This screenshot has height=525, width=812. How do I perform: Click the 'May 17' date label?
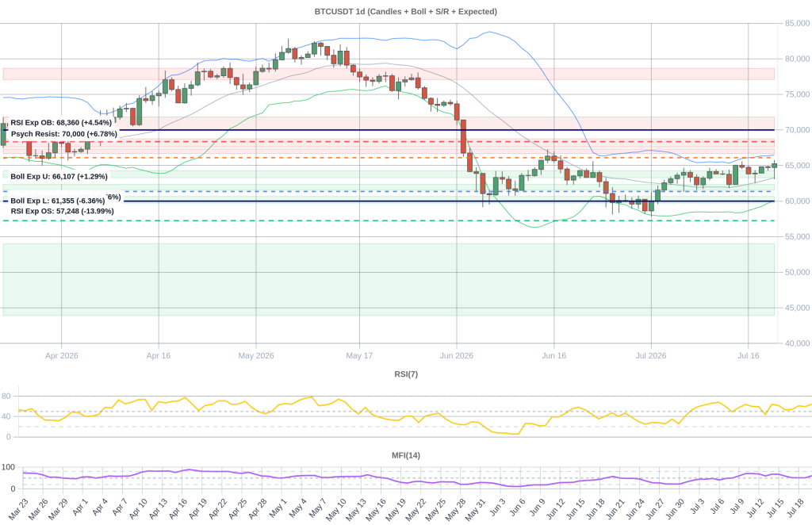(359, 356)
